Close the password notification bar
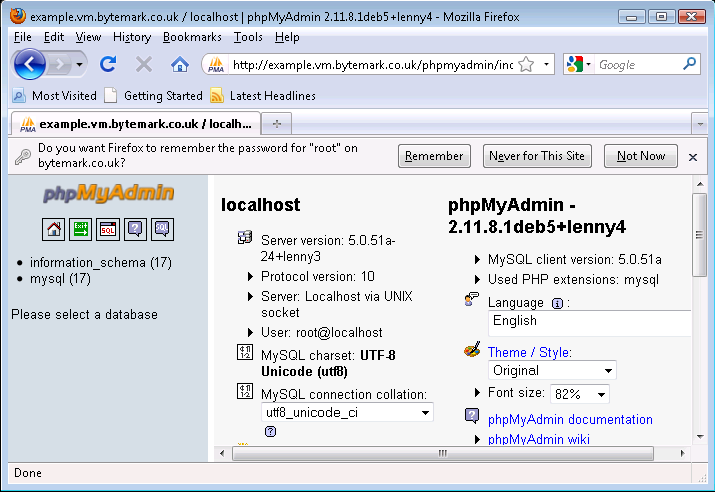Image resolution: width=715 pixels, height=492 pixels. coord(693,157)
